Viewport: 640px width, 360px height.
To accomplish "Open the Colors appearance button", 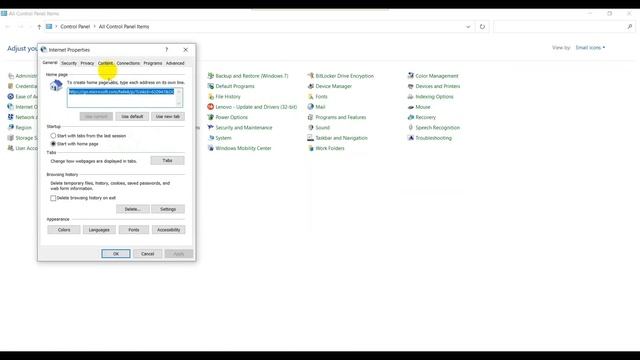I will click(x=64, y=230).
